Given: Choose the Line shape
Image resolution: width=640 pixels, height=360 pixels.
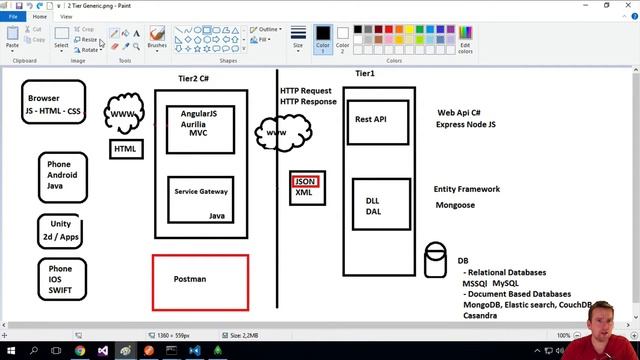Looking at the screenshot, I should 178,30.
